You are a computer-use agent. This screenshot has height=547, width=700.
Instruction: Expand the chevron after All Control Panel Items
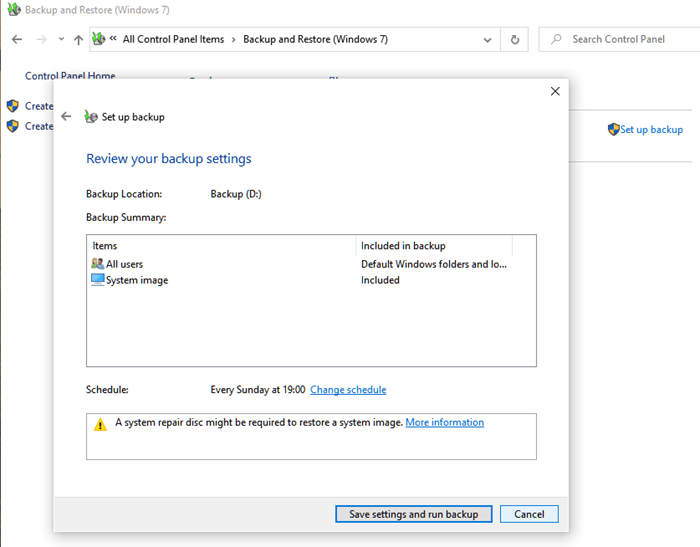point(233,39)
